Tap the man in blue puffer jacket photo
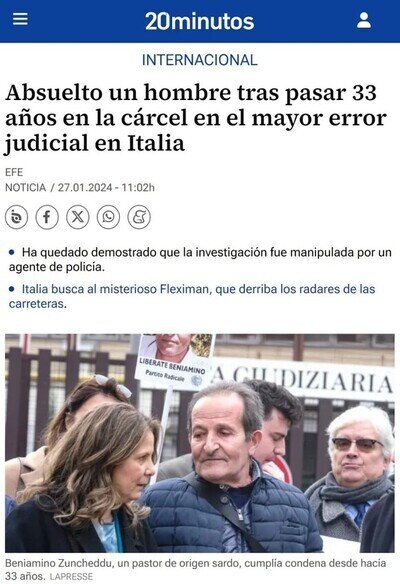 click(229, 469)
